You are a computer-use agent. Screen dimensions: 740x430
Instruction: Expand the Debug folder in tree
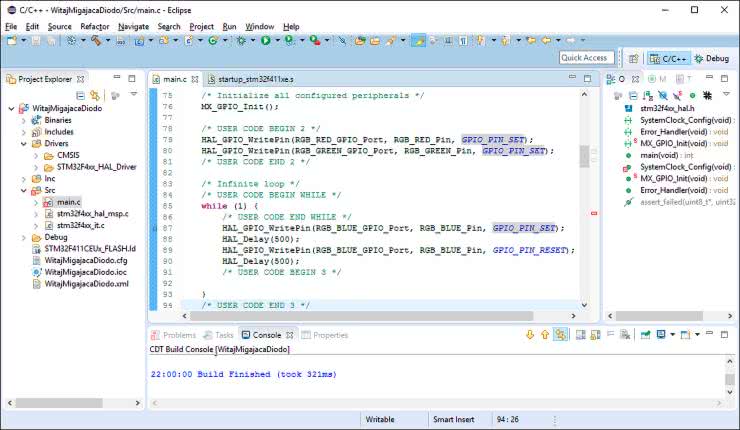22,237
